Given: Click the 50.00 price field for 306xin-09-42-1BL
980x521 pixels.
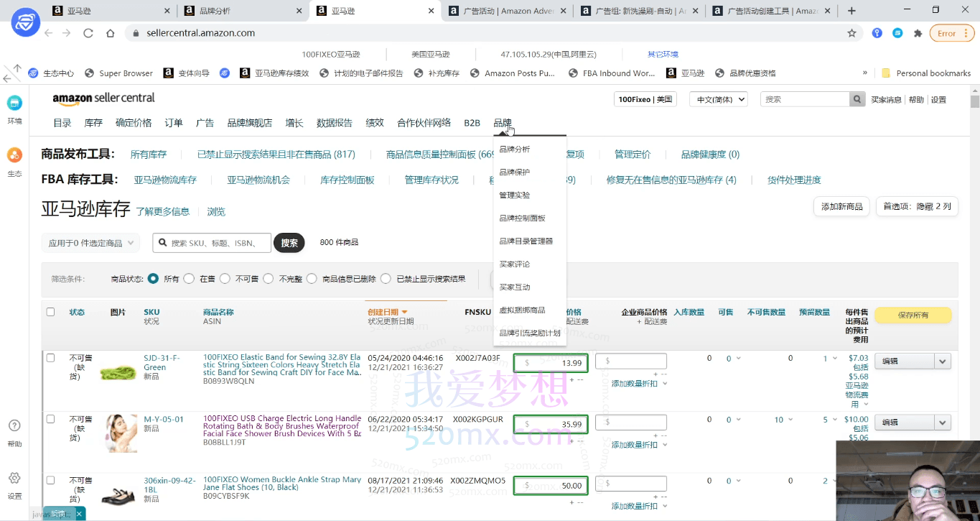Looking at the screenshot, I should [x=551, y=486].
